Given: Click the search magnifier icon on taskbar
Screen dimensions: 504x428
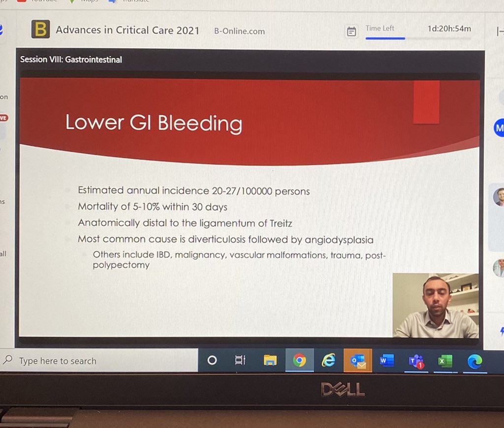Looking at the screenshot, I should (x=8, y=360).
